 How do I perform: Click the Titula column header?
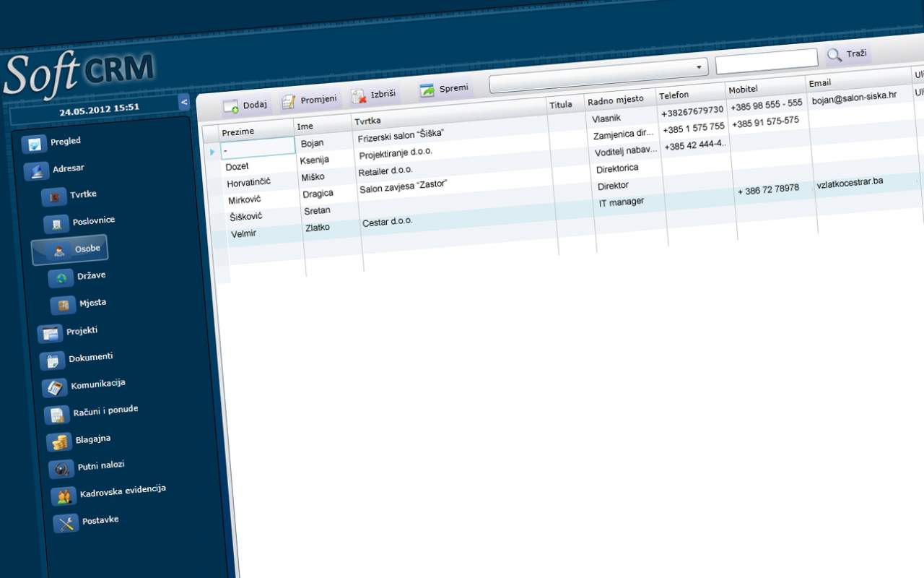[x=561, y=105]
